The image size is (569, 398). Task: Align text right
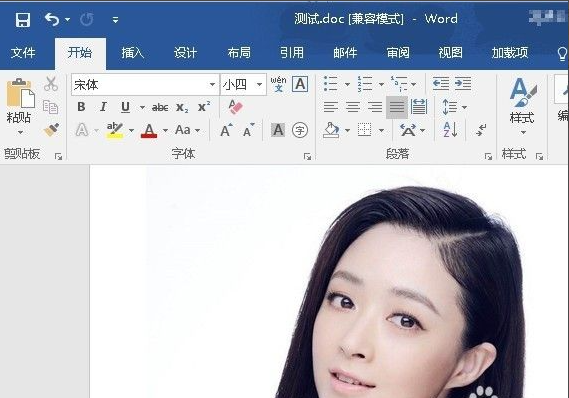tap(375, 107)
